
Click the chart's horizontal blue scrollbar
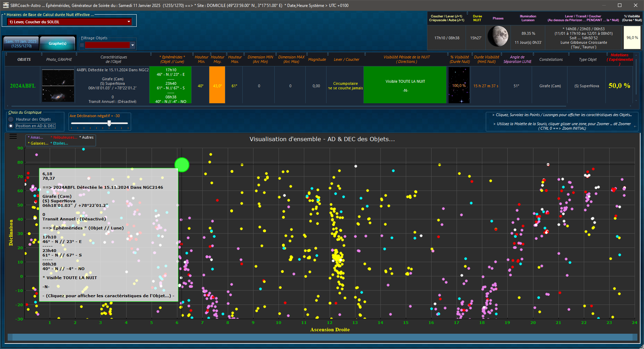click(322, 337)
